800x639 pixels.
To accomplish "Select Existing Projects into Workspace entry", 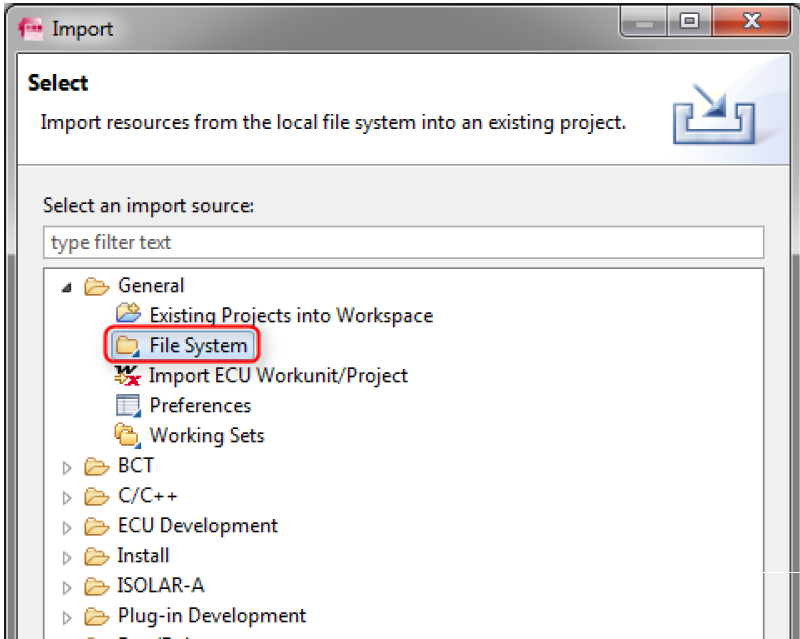I will coord(290,315).
